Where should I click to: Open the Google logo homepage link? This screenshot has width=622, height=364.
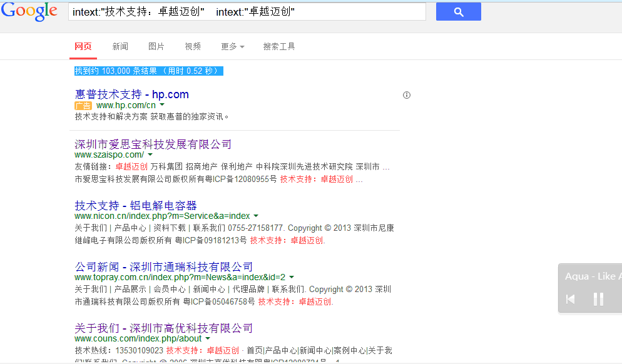click(x=29, y=11)
